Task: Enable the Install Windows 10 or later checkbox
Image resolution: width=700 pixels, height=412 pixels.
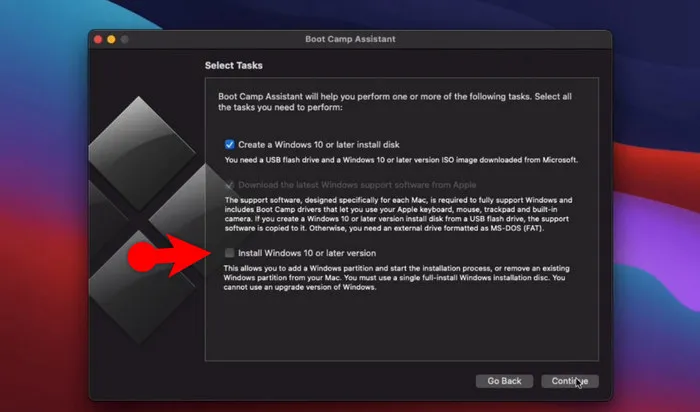Action: (229, 253)
